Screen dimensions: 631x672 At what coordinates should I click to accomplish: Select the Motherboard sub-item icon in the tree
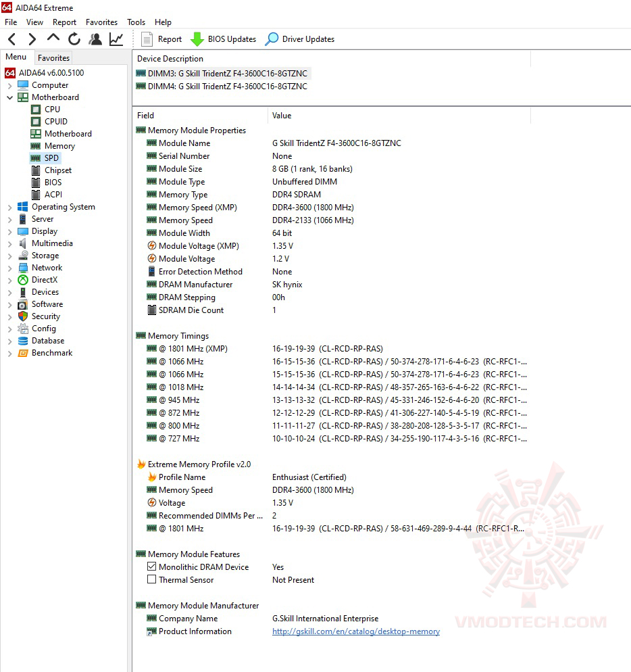point(36,134)
